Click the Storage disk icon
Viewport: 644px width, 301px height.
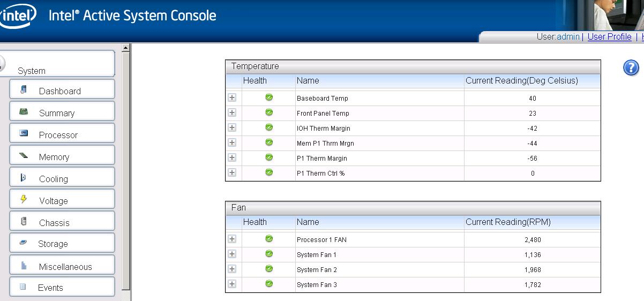coord(24,243)
